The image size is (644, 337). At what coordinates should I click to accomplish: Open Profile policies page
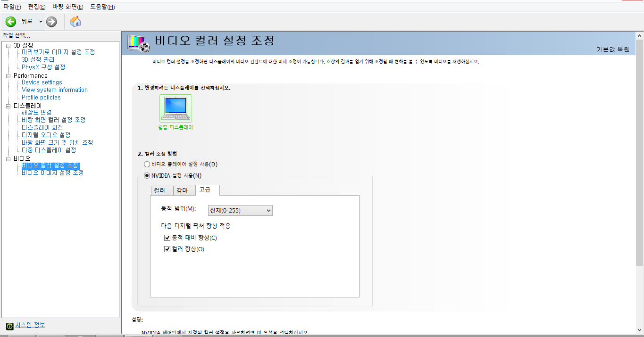pos(41,97)
